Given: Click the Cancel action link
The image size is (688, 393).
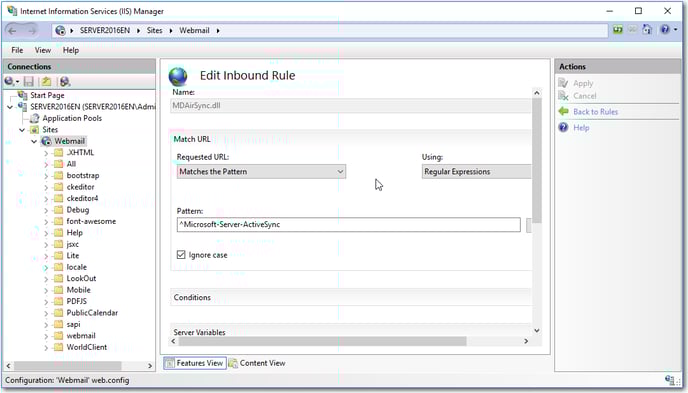Looking at the screenshot, I should click(x=585, y=96).
